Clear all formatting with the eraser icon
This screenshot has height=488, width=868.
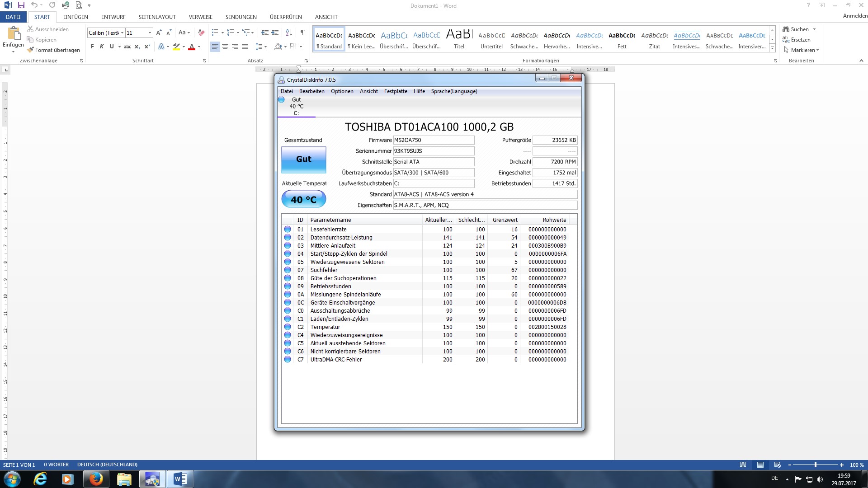201,33
